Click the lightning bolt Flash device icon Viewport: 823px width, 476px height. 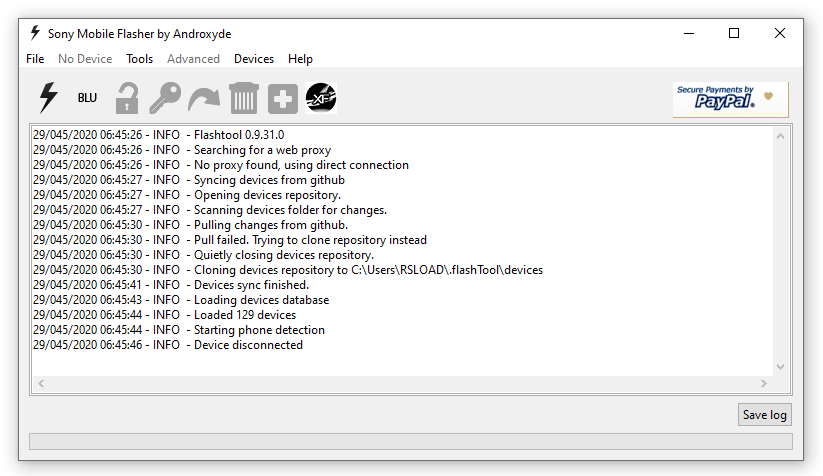(48, 98)
